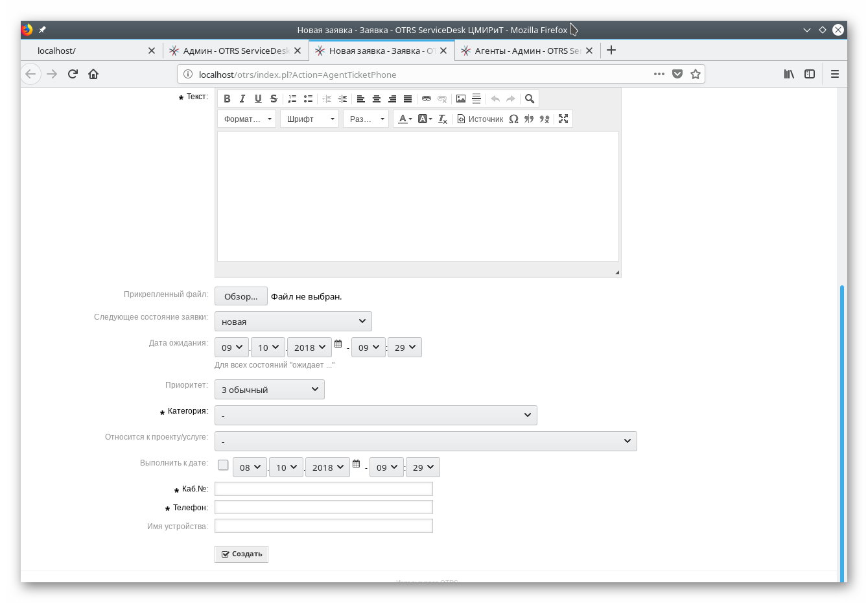Focus the Телефон input field
868x603 pixels.
click(323, 507)
